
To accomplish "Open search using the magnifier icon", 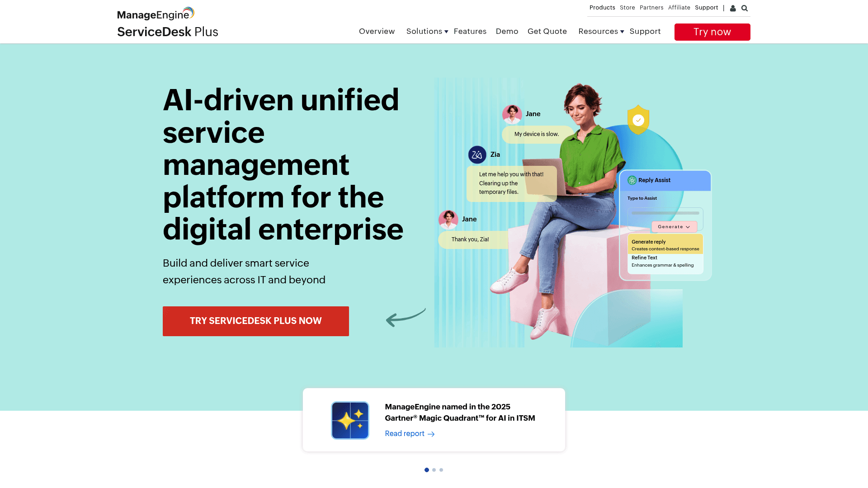I will (745, 8).
